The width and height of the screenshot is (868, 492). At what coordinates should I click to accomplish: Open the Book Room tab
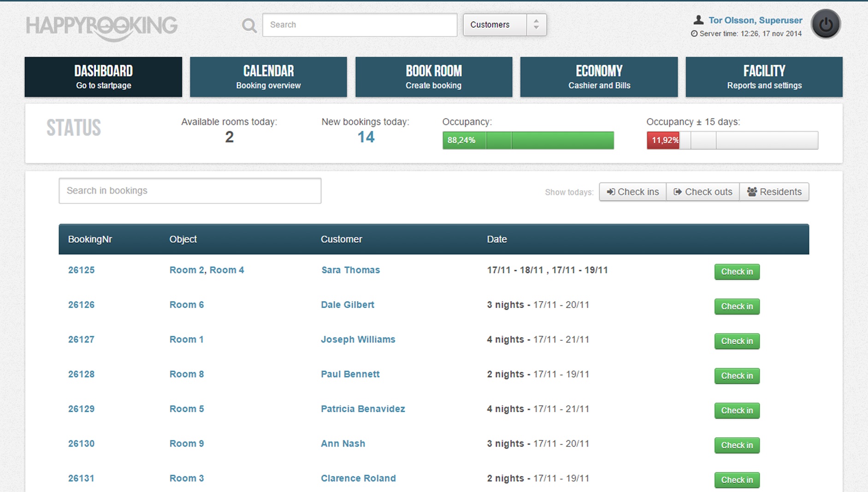(x=434, y=77)
